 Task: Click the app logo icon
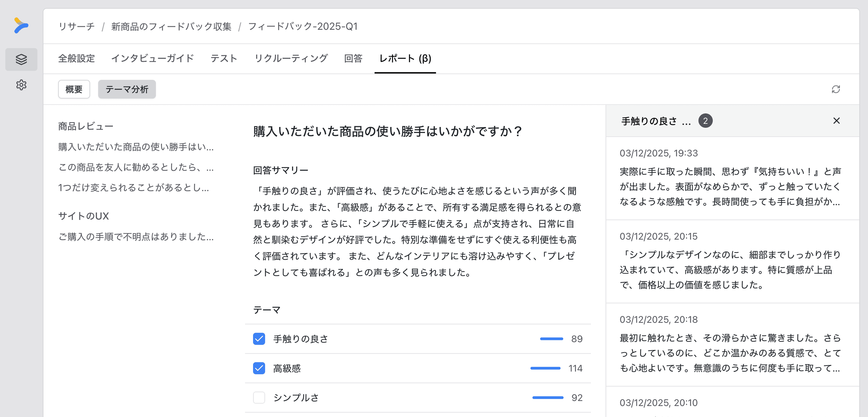[x=21, y=26]
